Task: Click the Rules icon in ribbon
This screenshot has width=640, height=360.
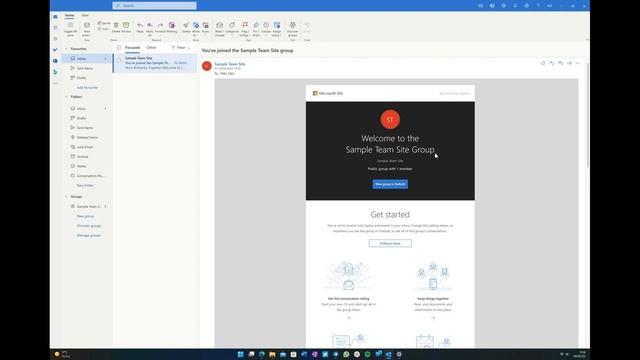Action: point(206,25)
